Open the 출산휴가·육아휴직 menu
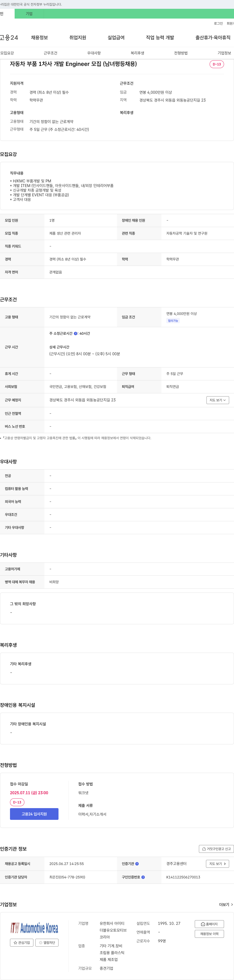234x980 pixels. [213, 38]
